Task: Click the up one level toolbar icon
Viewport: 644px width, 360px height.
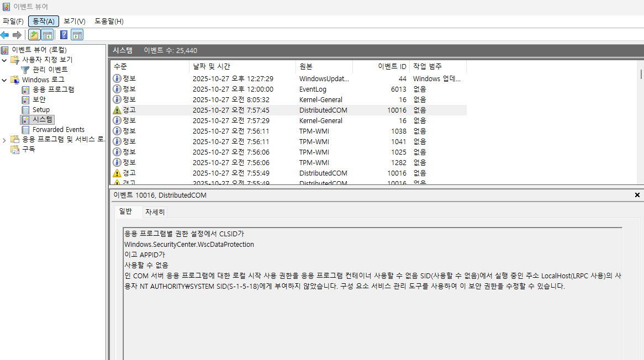Action: (34, 35)
